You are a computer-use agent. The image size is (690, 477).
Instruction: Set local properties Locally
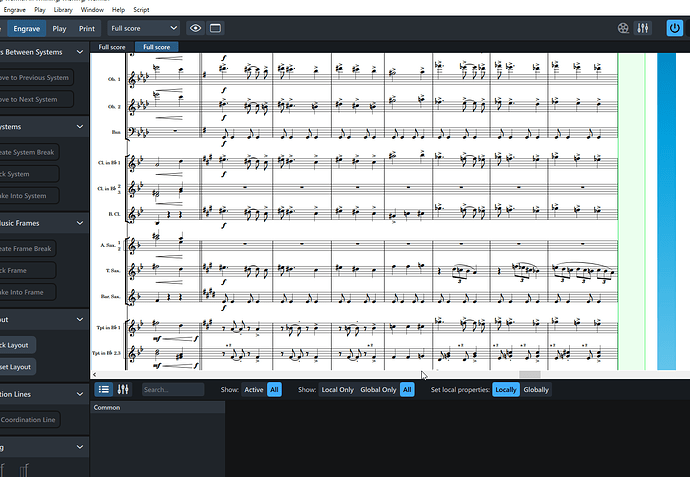[506, 389]
